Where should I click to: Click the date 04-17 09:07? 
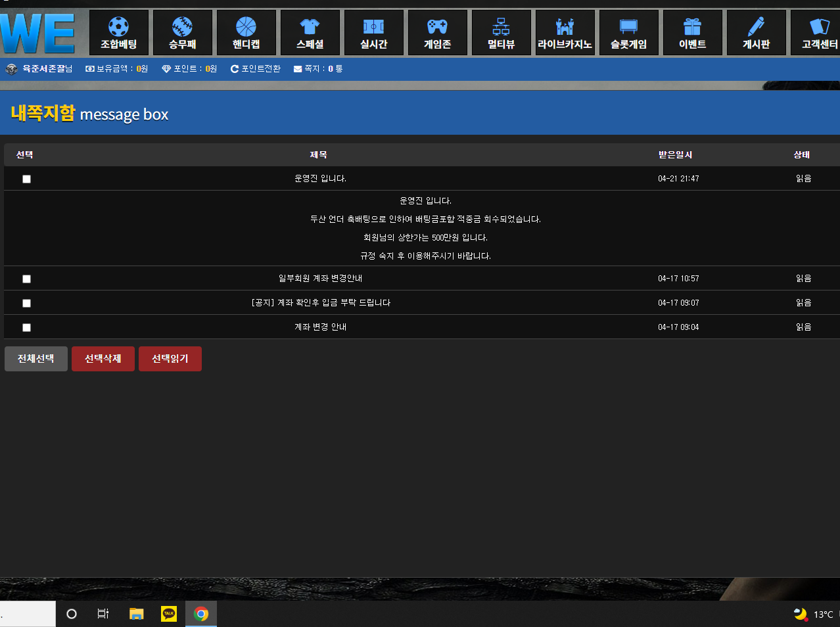tap(678, 303)
